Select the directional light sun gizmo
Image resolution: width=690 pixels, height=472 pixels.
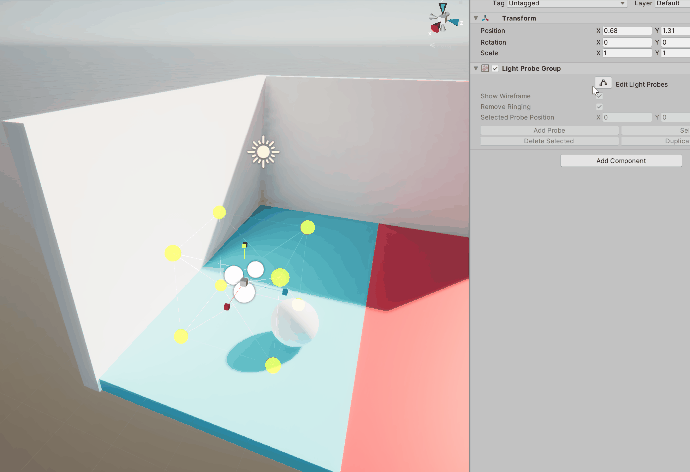[264, 151]
